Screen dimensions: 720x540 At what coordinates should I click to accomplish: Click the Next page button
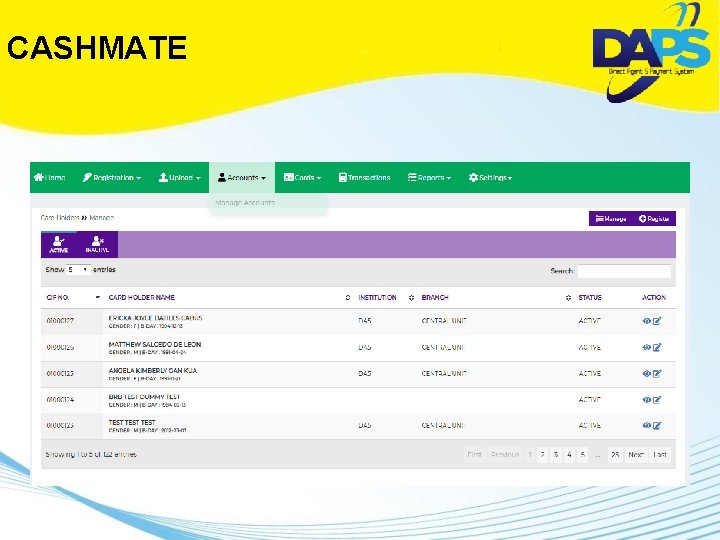click(636, 455)
